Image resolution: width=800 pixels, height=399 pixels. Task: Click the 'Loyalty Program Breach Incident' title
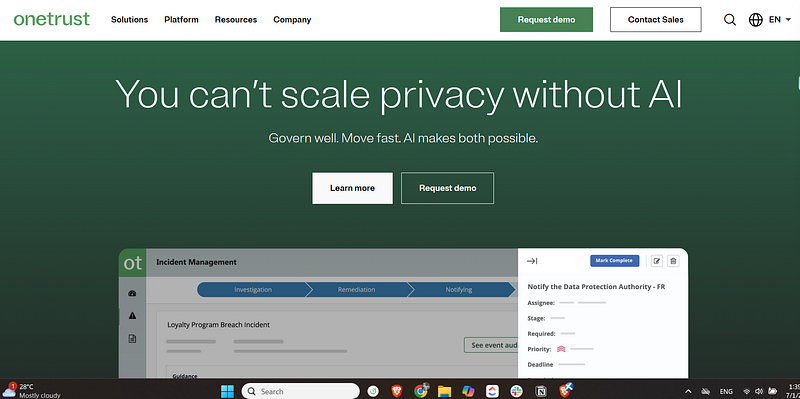[218, 325]
